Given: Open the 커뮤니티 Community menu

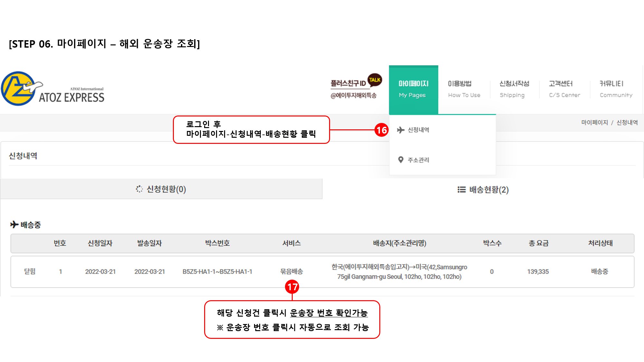Looking at the screenshot, I should point(615,89).
